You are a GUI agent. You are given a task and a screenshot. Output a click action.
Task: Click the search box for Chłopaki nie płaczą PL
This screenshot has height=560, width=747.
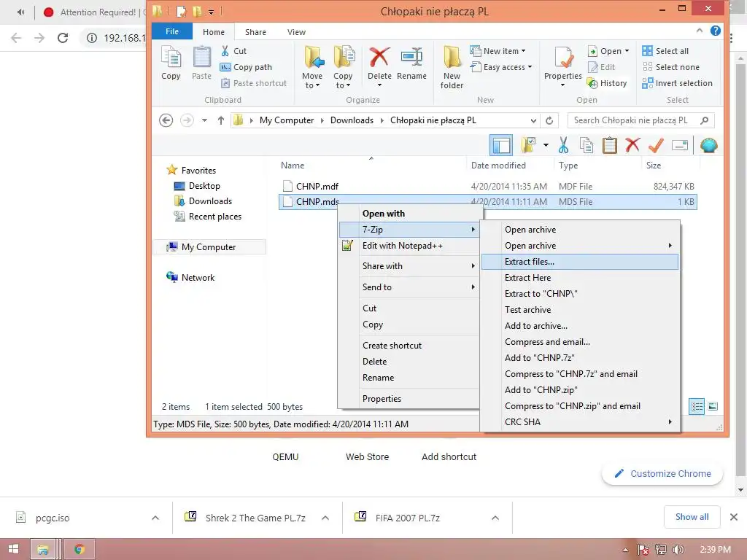pos(641,120)
